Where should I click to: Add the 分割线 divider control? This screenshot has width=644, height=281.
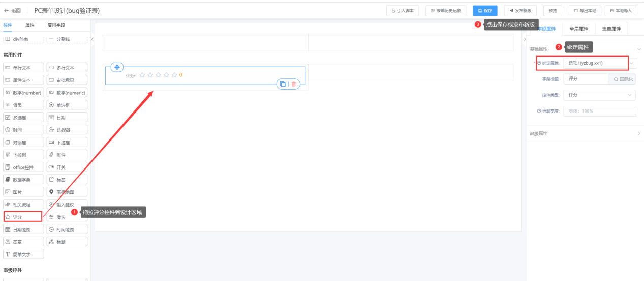click(x=67, y=39)
